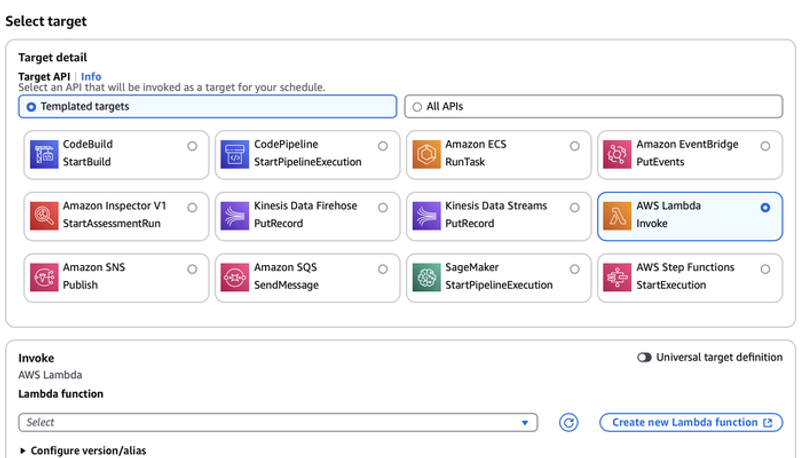Select Kinesis Data Streams radio button
This screenshot has width=800, height=458.
pos(574,208)
